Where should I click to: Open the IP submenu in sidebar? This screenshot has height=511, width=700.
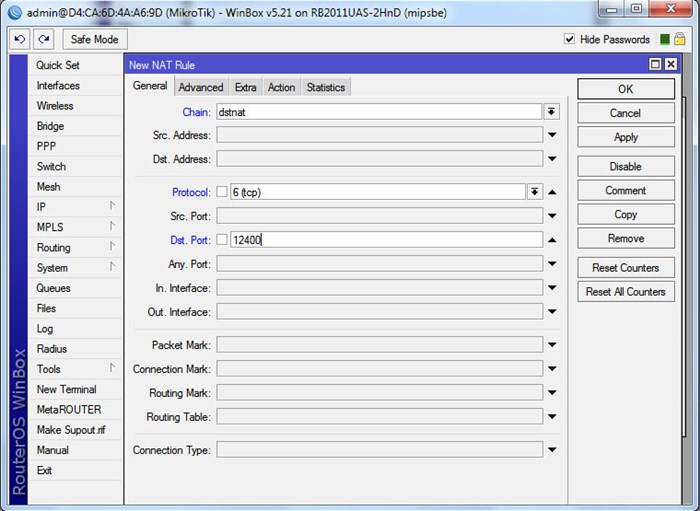[75, 207]
